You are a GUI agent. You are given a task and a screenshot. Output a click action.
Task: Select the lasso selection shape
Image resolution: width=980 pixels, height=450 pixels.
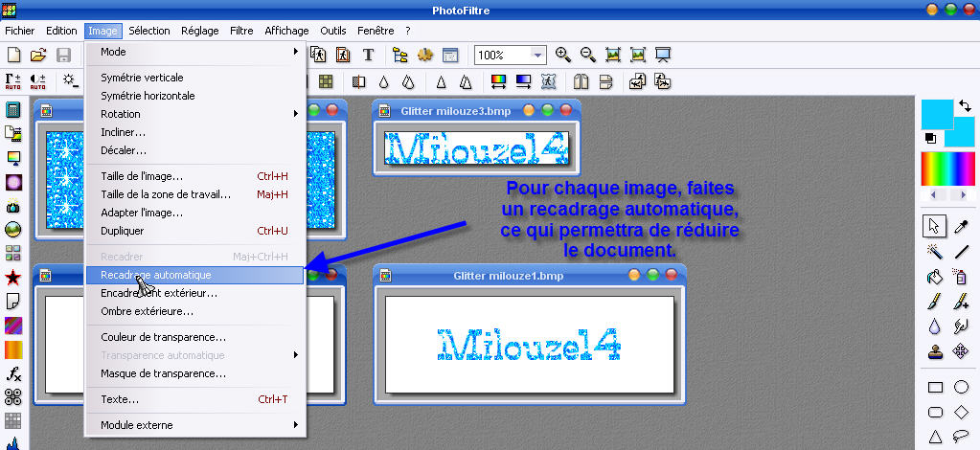pyautogui.click(x=961, y=437)
